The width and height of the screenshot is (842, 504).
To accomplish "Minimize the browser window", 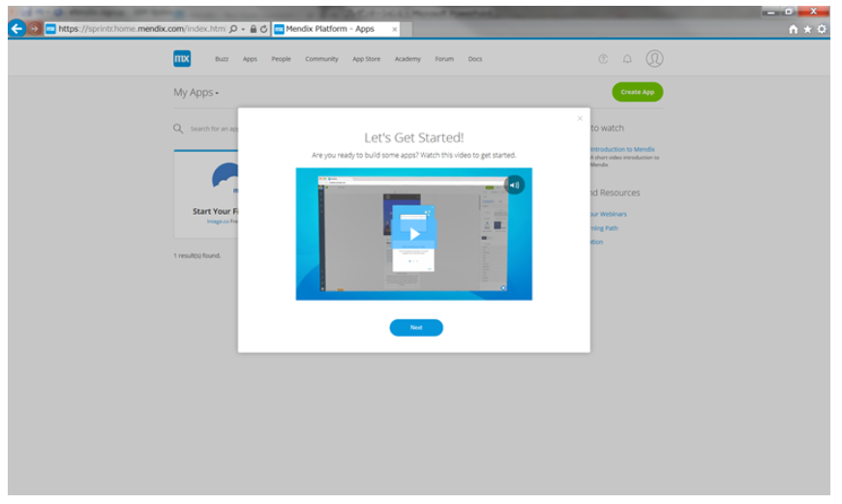I will tap(770, 12).
